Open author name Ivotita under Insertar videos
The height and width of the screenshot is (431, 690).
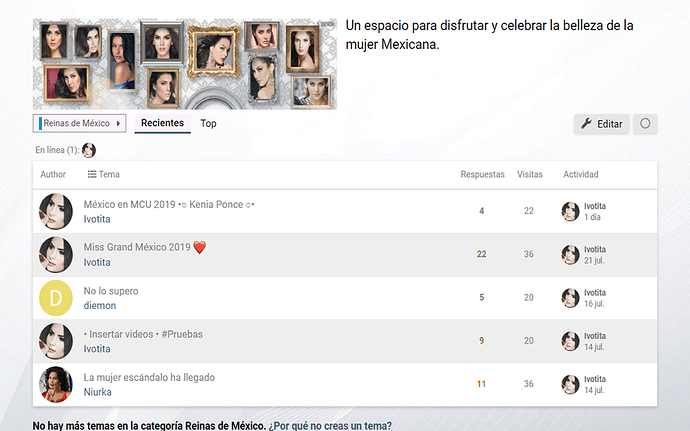pos(97,349)
